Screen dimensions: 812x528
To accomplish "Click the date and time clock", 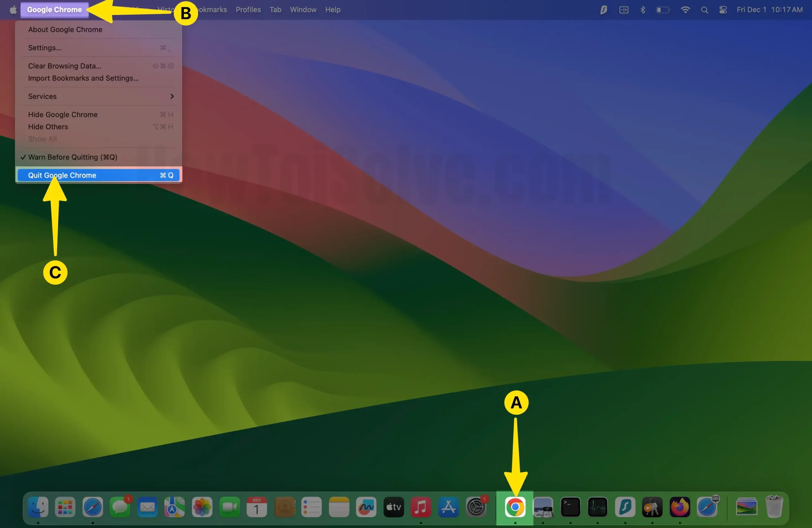I will coord(769,10).
